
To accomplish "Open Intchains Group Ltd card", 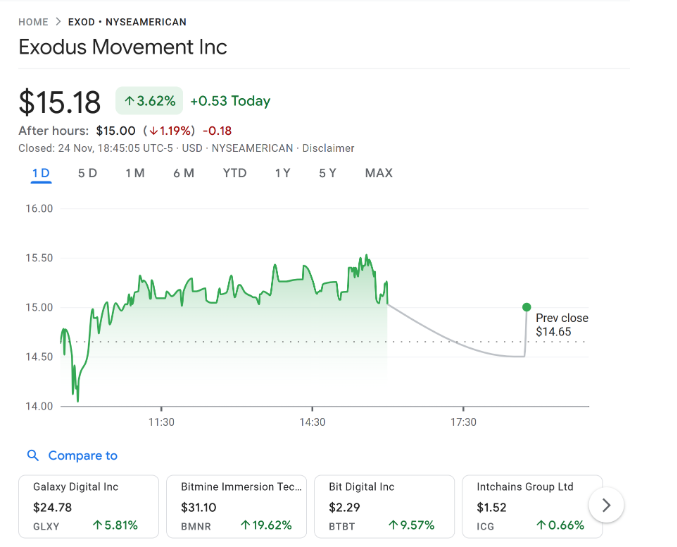I will (532, 505).
